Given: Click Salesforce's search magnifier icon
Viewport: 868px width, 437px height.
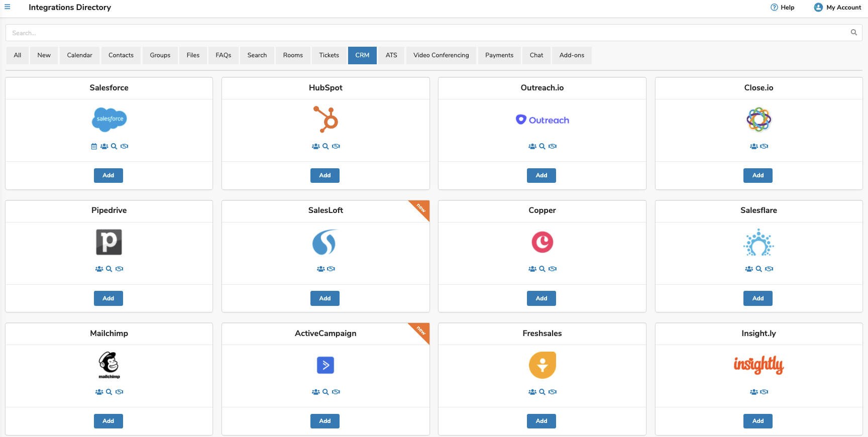Looking at the screenshot, I should pyautogui.click(x=114, y=146).
